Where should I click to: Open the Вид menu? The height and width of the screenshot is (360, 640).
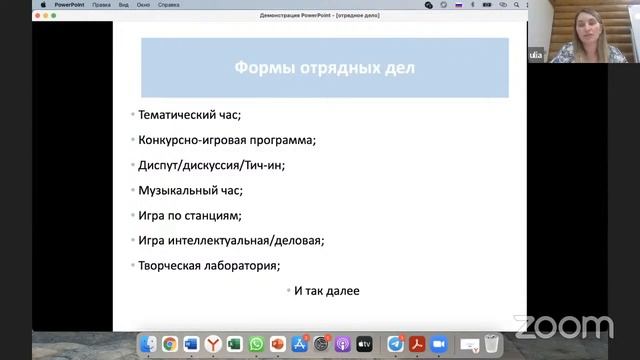click(x=124, y=5)
